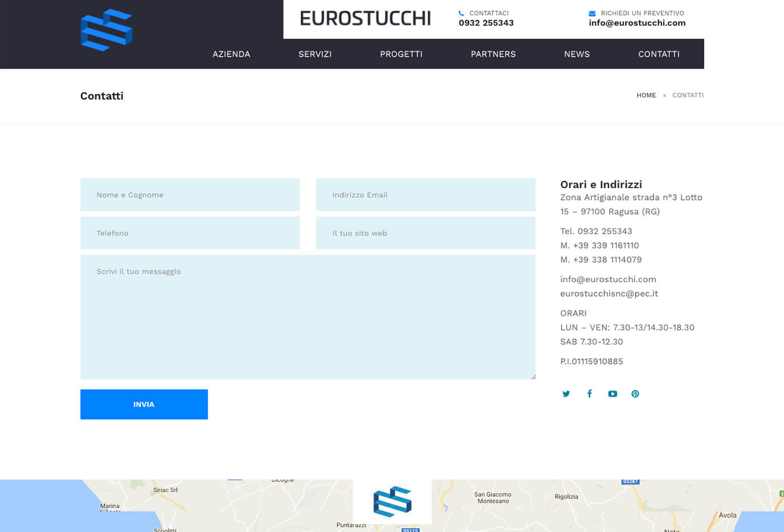This screenshot has height=532, width=784.
Task: Open the Progetti menu item
Action: [x=401, y=54]
